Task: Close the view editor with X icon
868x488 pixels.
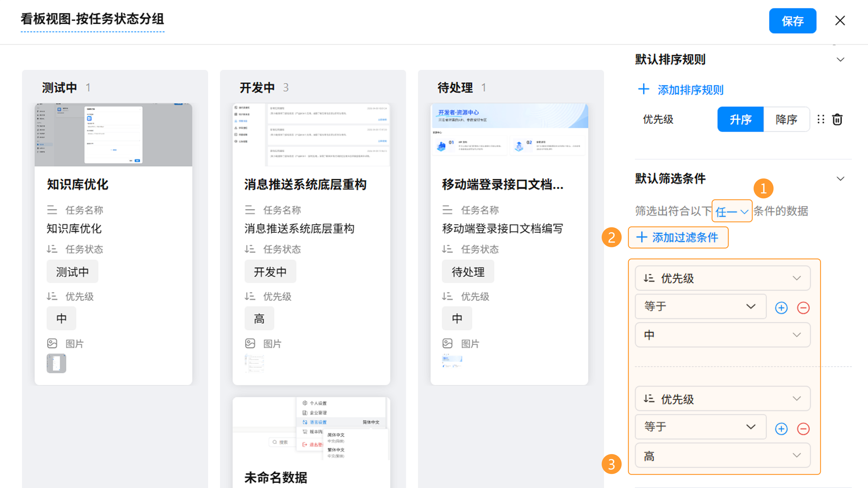Action: click(x=840, y=21)
